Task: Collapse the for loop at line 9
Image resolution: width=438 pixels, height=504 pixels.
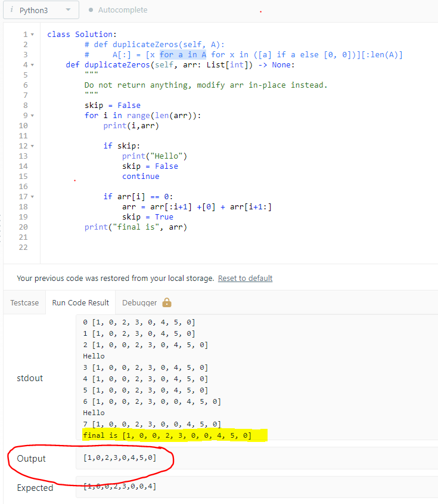Action: coord(32,116)
